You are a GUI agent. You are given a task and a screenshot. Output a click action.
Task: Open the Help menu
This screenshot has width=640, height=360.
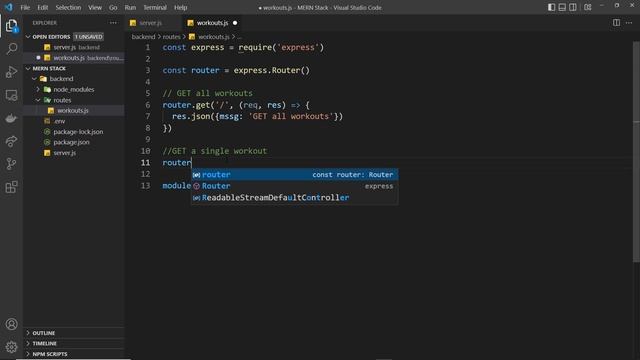pyautogui.click(x=180, y=7)
